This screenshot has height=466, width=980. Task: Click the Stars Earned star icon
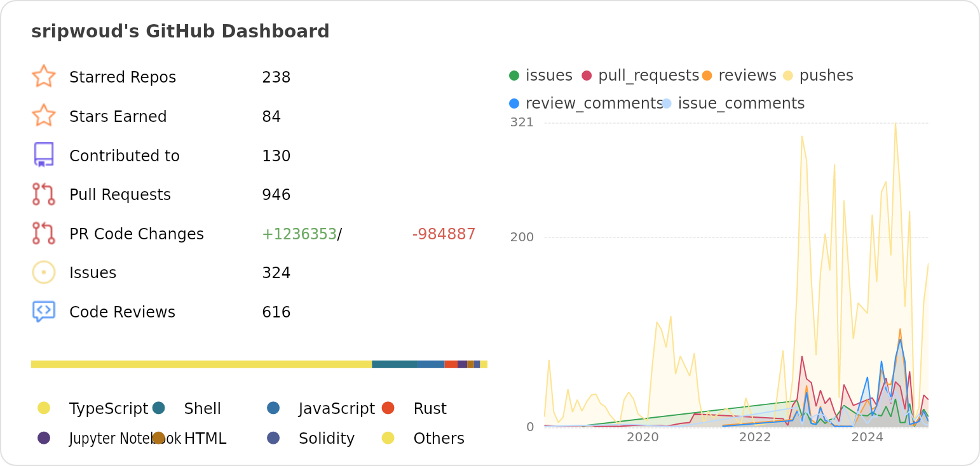click(44, 116)
